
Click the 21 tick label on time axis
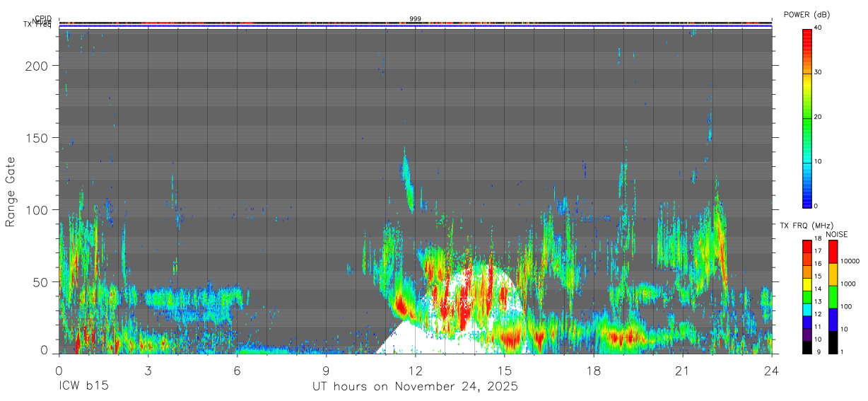click(682, 371)
